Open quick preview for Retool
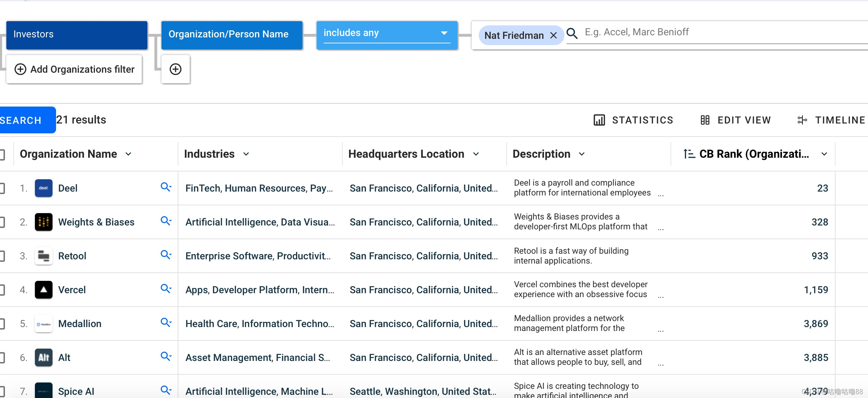The image size is (868, 398). pyautogui.click(x=166, y=254)
